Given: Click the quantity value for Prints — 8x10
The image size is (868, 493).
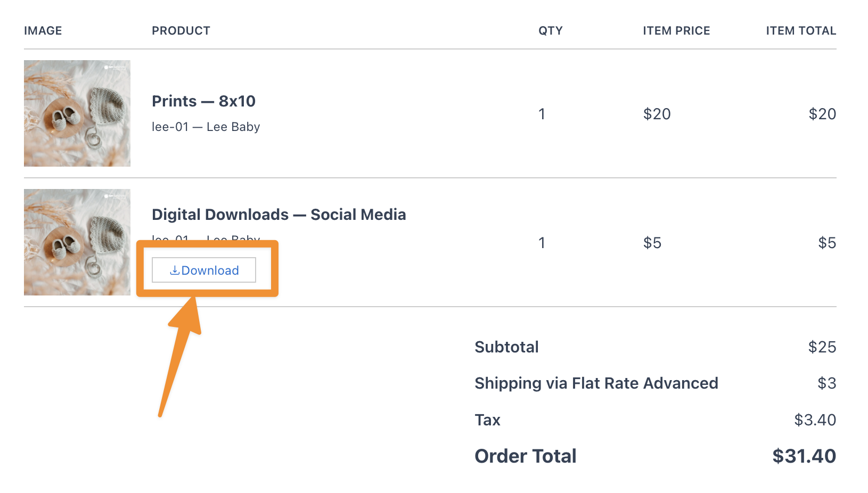Looking at the screenshot, I should click(x=542, y=113).
